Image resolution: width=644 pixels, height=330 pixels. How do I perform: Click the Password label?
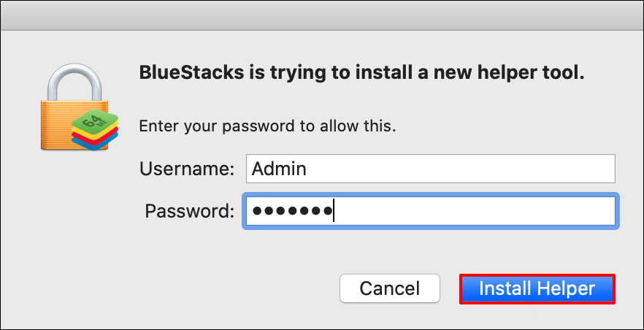coord(190,212)
